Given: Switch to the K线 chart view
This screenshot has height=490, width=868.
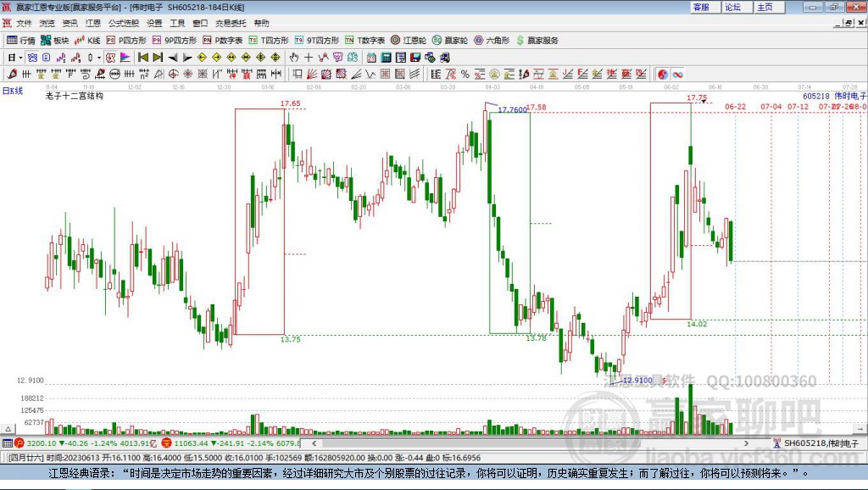Looking at the screenshot, I should (x=87, y=41).
